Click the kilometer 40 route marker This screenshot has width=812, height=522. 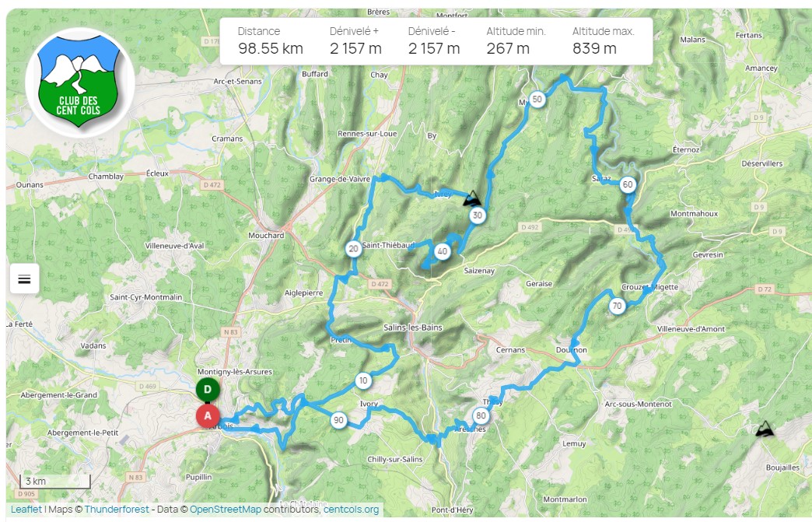point(443,251)
